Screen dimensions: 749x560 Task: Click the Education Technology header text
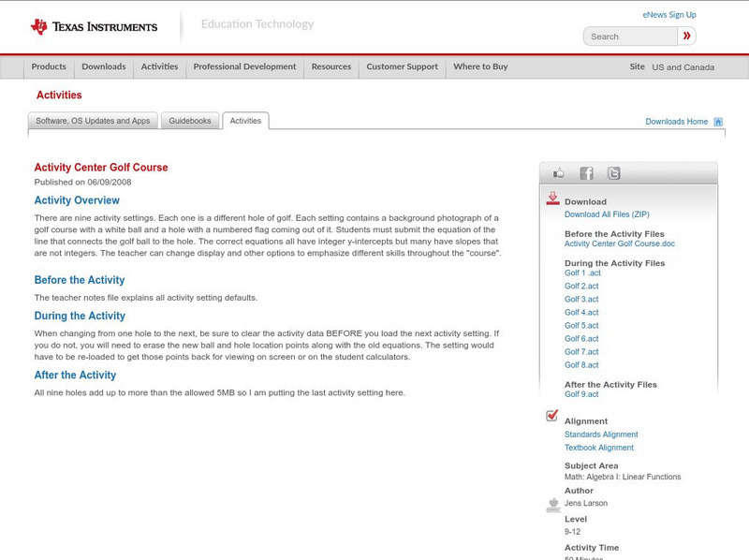[257, 24]
